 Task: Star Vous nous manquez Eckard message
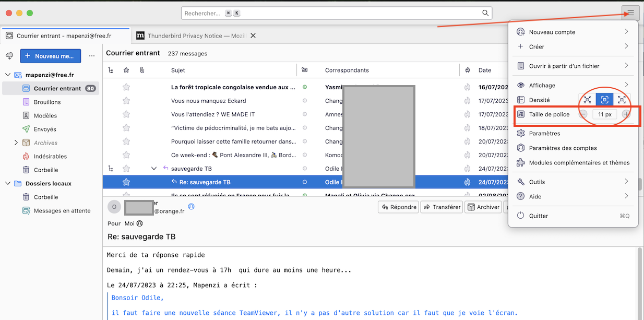126,101
